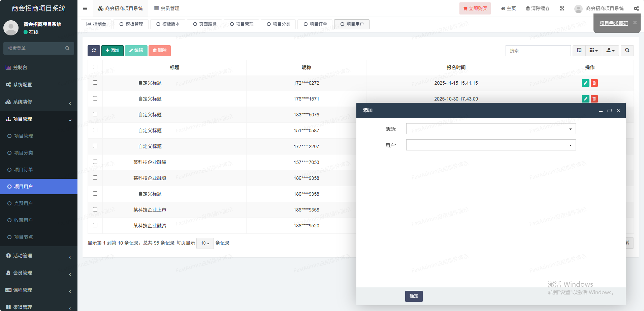The width and height of the screenshot is (644, 311).
Task: Click the fullscreen toggle icon in header
Action: [562, 8]
